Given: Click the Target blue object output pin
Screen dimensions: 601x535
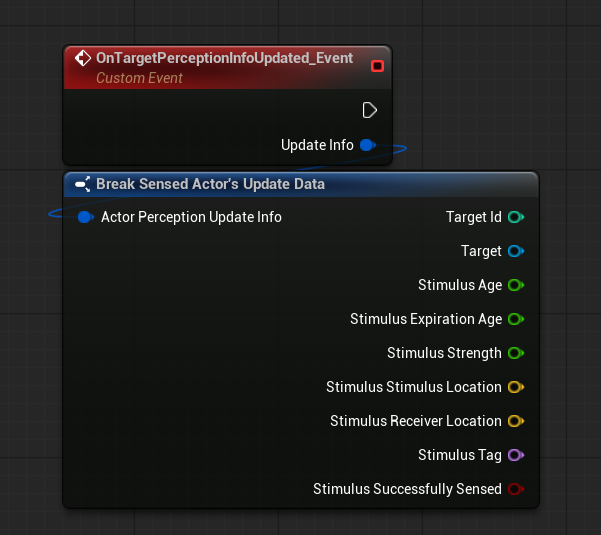Looking at the screenshot, I should click(516, 251).
